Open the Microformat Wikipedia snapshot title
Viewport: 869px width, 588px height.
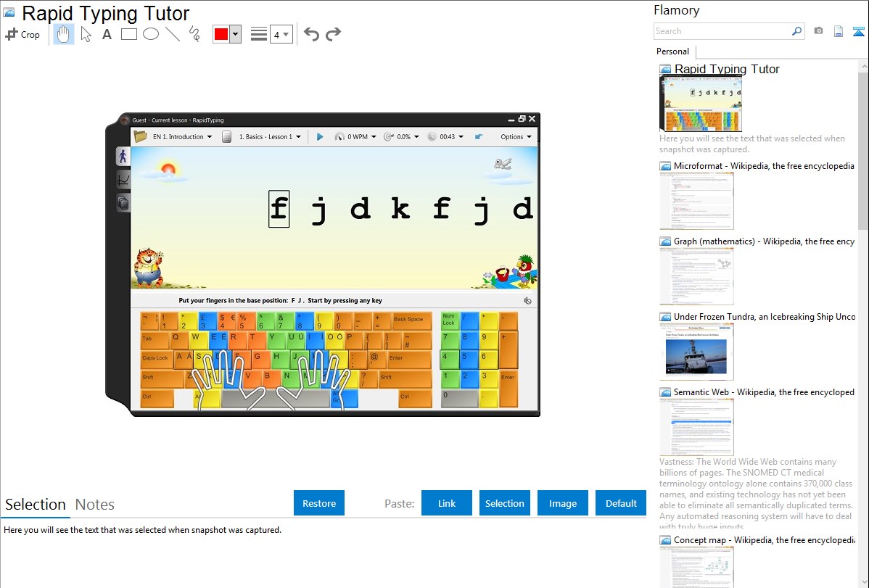tap(764, 166)
